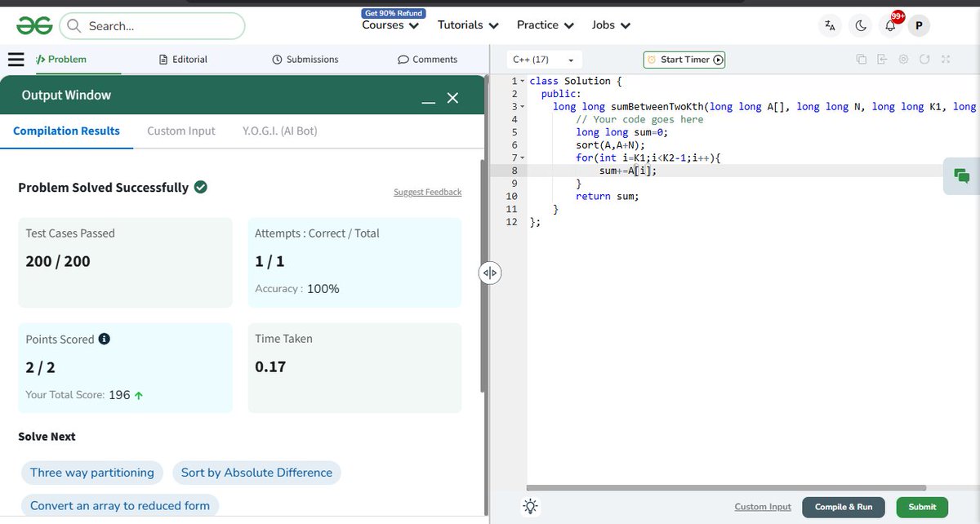Click the Submit button
This screenshot has height=524, width=980.
point(922,507)
